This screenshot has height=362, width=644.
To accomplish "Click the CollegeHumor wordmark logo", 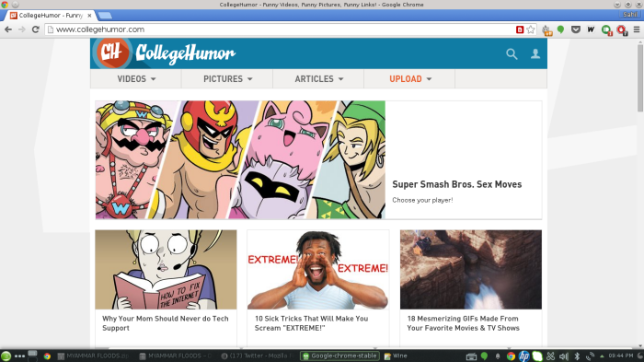I will pos(185,53).
